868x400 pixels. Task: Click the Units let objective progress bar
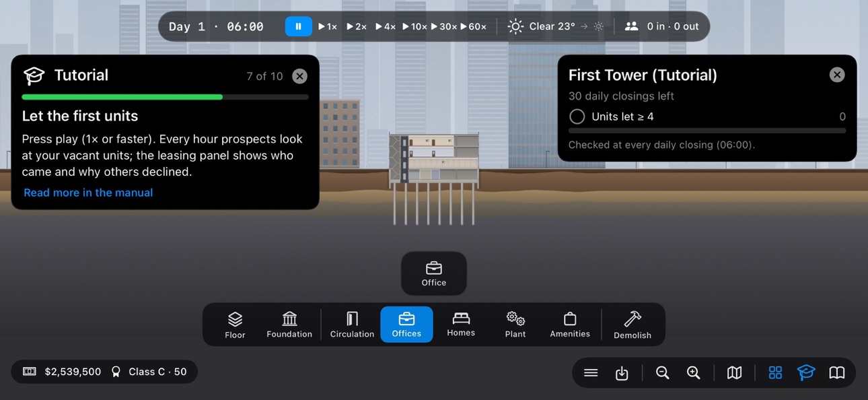click(707, 131)
